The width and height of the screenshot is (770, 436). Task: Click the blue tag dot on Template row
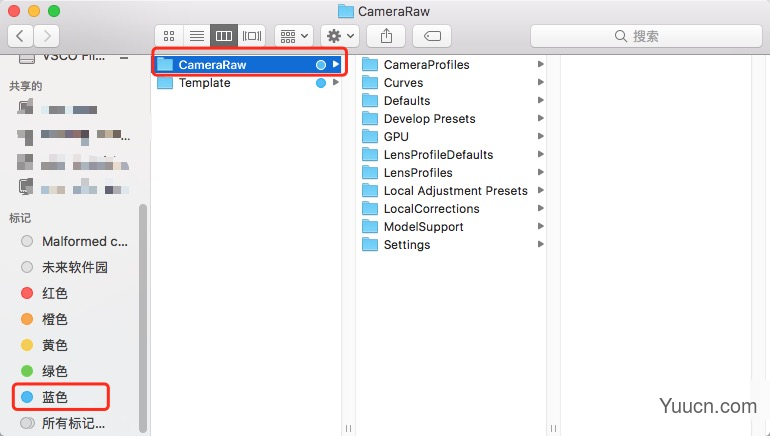point(321,83)
